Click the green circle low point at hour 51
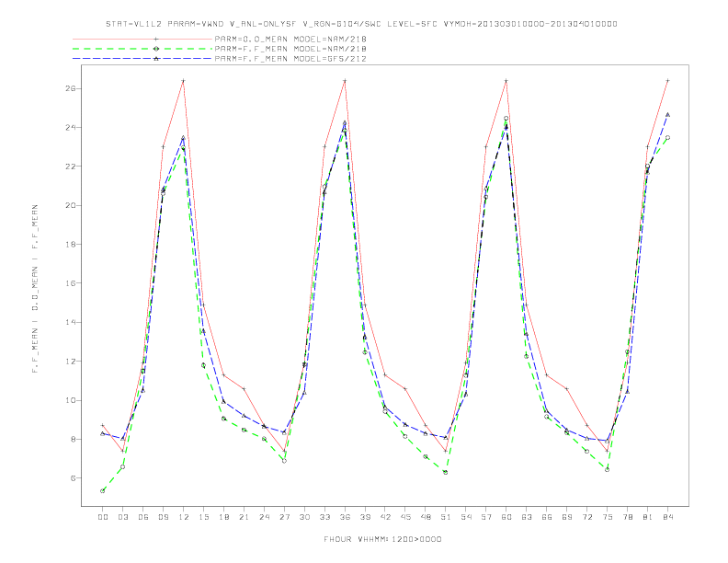 (446, 473)
